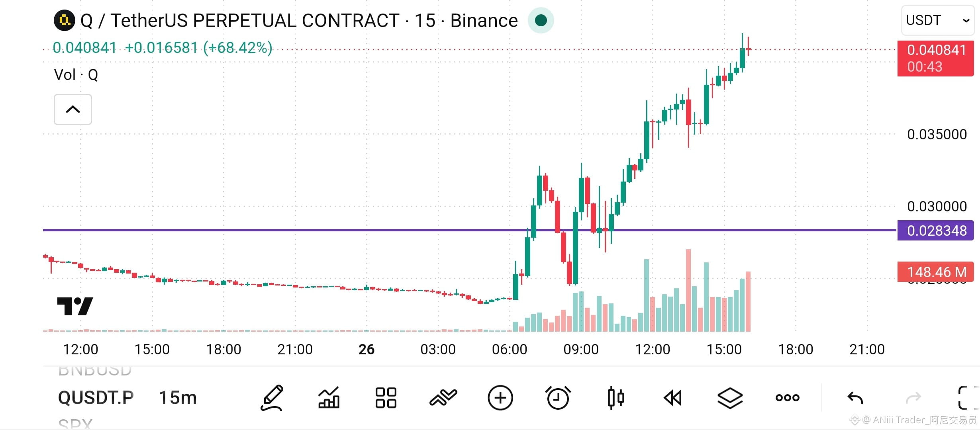
Task: Undo last action arrow
Action: [x=855, y=397]
